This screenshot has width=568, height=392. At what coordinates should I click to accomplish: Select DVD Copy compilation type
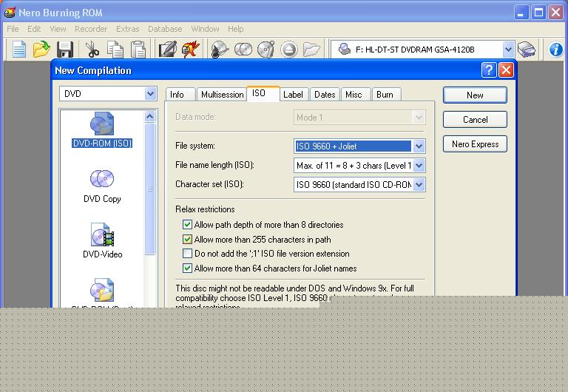(102, 186)
